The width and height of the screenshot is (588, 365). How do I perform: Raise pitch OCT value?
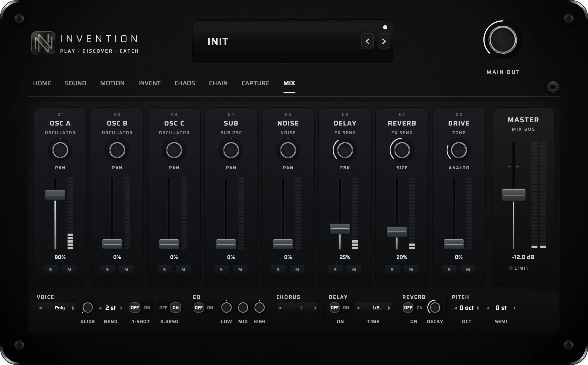[x=478, y=308]
